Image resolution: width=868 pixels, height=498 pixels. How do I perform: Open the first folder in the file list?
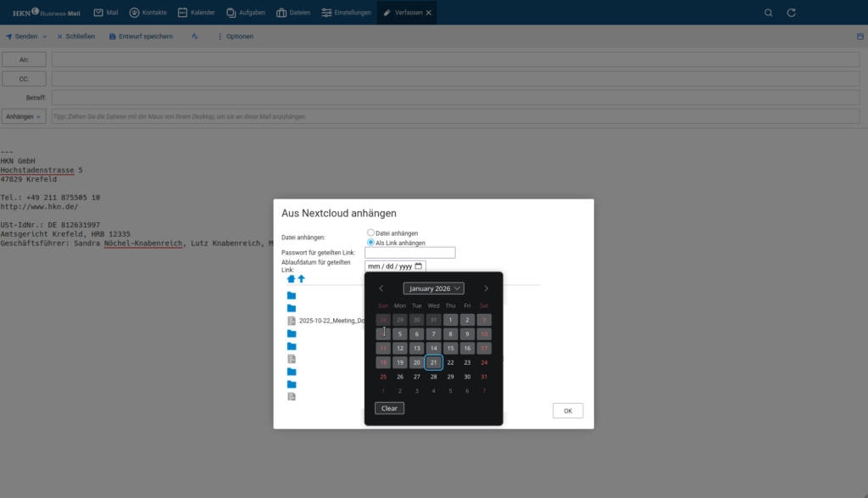(x=292, y=295)
